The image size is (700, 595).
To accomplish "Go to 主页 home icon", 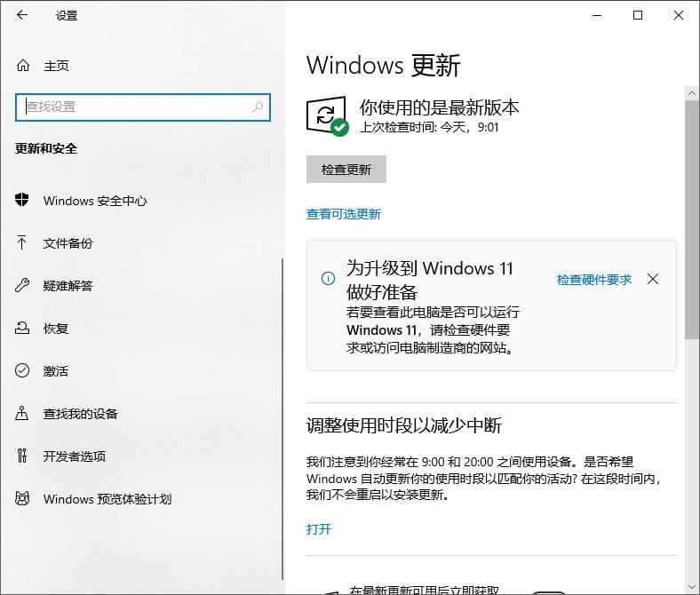I will (23, 66).
